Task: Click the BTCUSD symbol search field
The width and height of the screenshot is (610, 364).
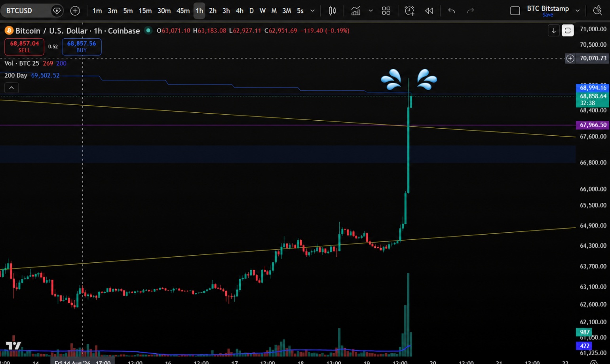Action: [26, 11]
